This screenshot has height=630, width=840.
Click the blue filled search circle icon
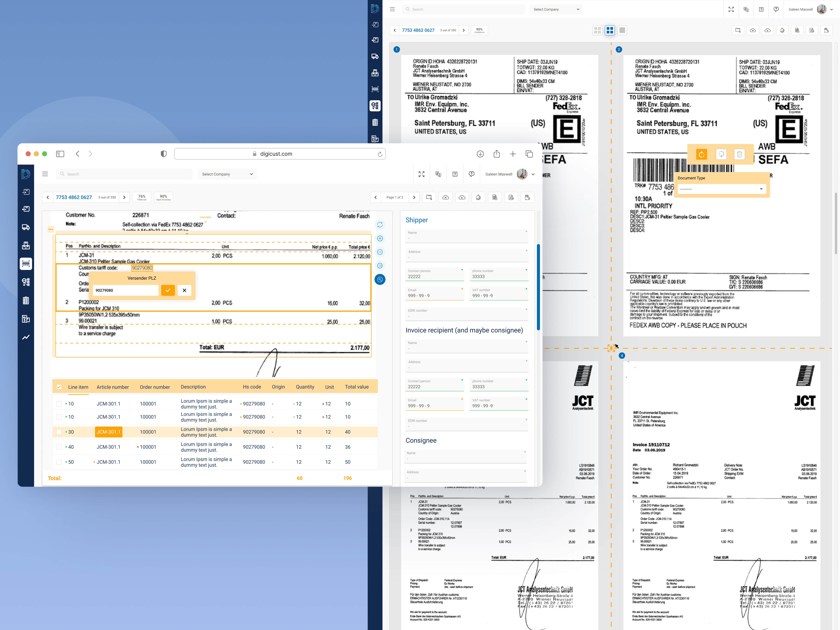point(380,280)
